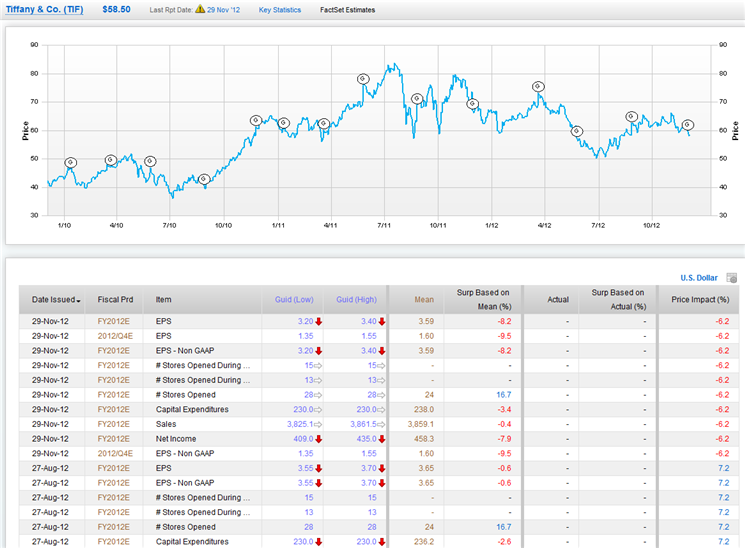Click red arrow beside 3.70 in 27-Aug EPS - Non GAAP row

click(x=382, y=483)
